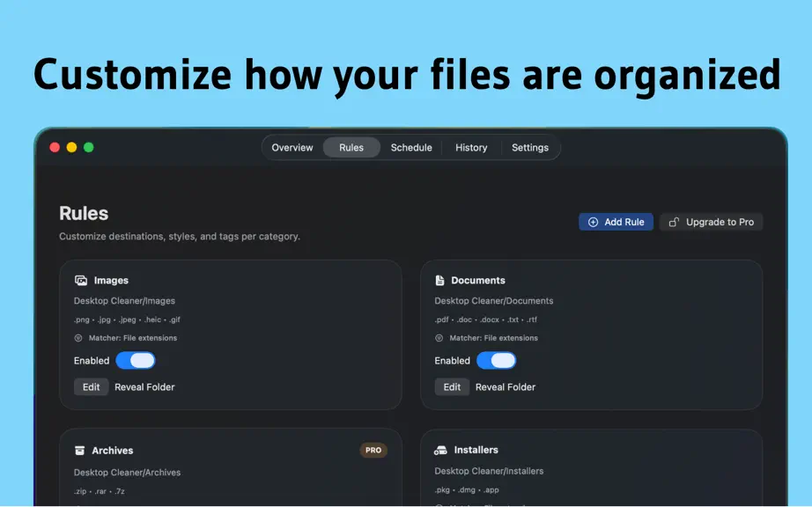The width and height of the screenshot is (812, 507).
Task: Click the Desktop Cleaner/Archives path
Action: tap(127, 473)
